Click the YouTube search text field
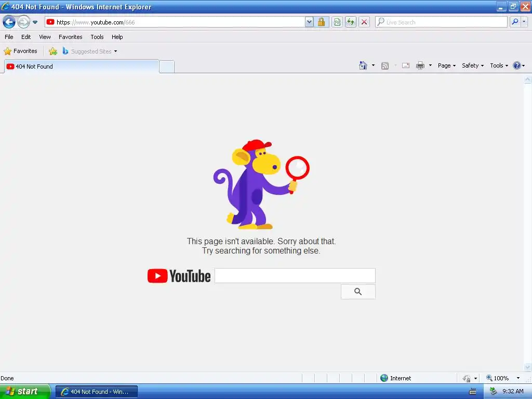 [295, 275]
